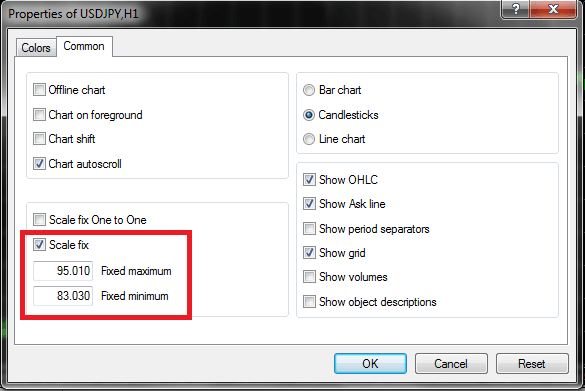Click the Fixed maximum value field

[x=63, y=271]
